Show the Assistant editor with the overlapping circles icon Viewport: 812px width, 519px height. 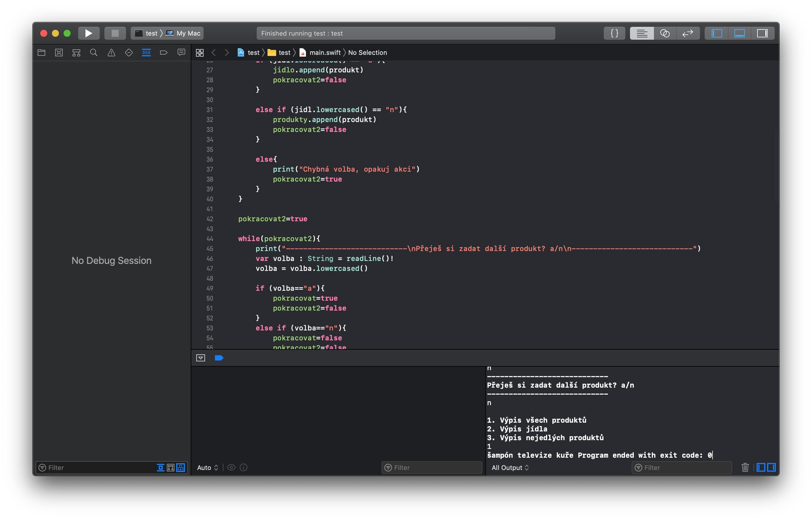[x=665, y=33]
